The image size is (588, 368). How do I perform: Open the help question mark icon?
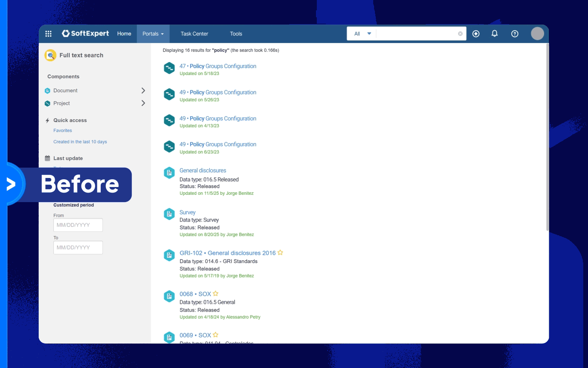point(514,34)
